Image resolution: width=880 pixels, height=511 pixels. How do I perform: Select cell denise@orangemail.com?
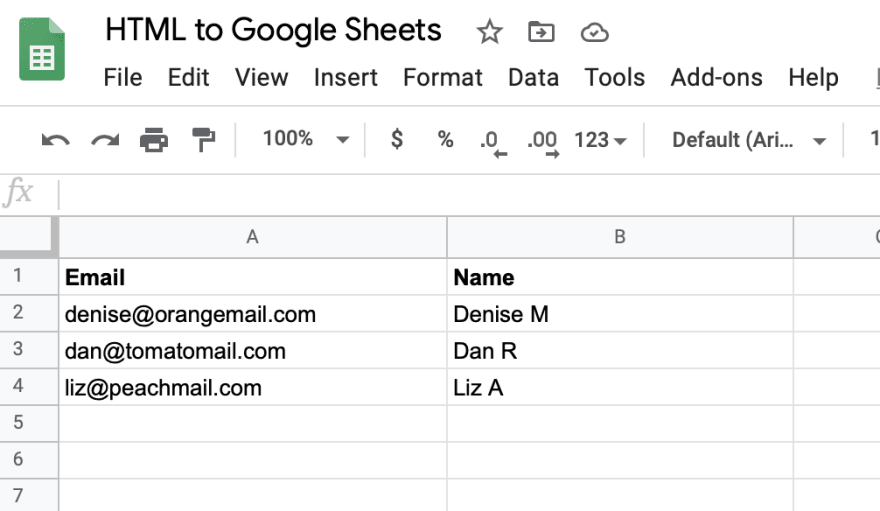(x=253, y=313)
